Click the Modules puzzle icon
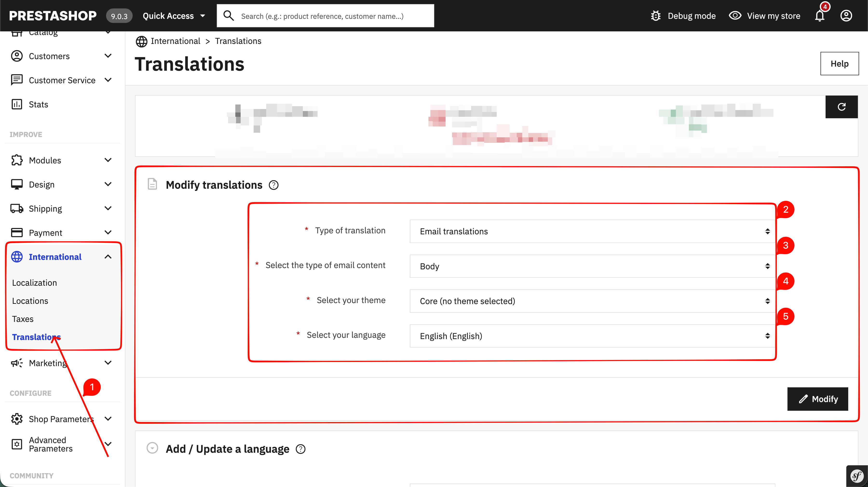Image resolution: width=868 pixels, height=487 pixels. click(x=17, y=160)
